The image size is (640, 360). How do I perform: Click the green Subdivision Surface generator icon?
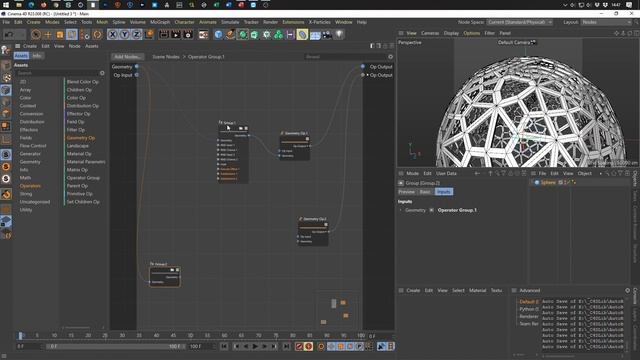(x=242, y=35)
